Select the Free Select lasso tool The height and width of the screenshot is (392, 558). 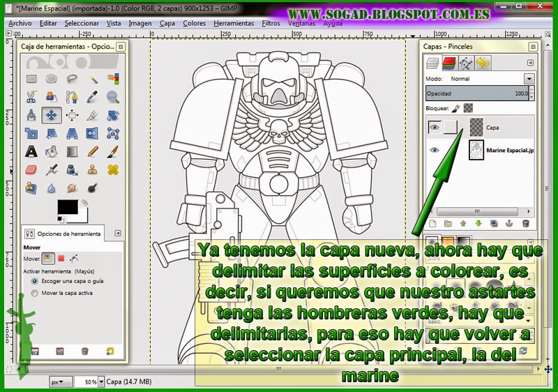coord(72,79)
